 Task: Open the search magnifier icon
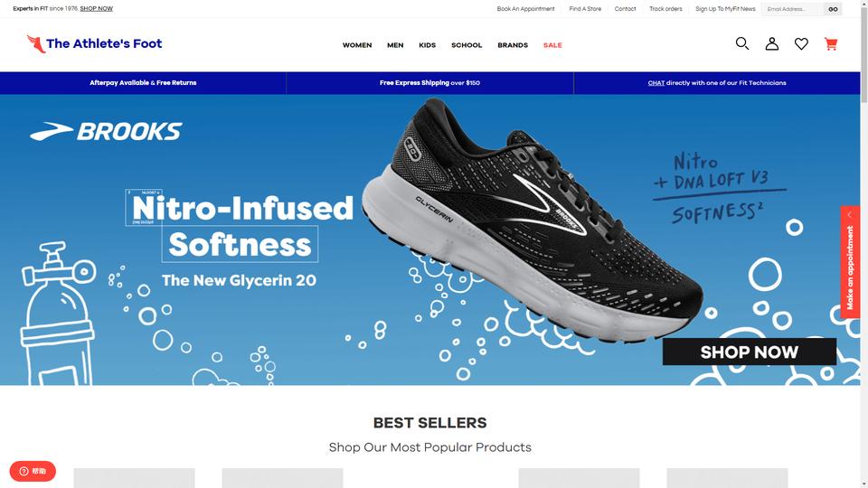(742, 43)
